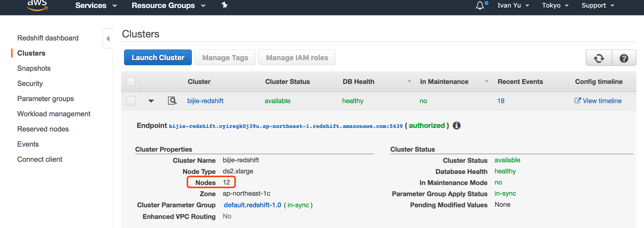Click the View timeline link
644x228 pixels.
[598, 101]
